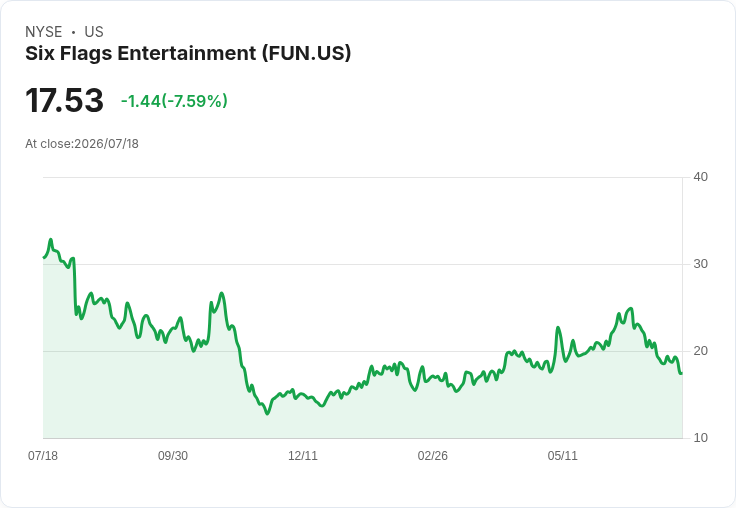Click the current price 17.53
The height and width of the screenshot is (508, 736).
(64, 100)
